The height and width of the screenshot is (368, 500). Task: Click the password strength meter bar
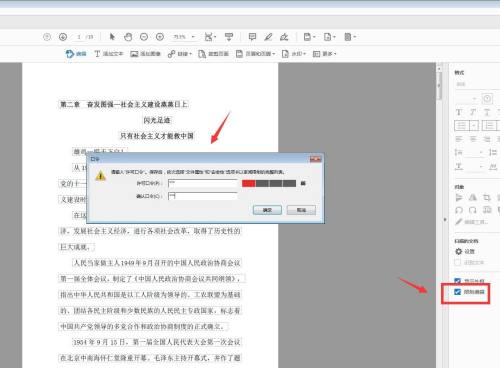pyautogui.click(x=269, y=183)
